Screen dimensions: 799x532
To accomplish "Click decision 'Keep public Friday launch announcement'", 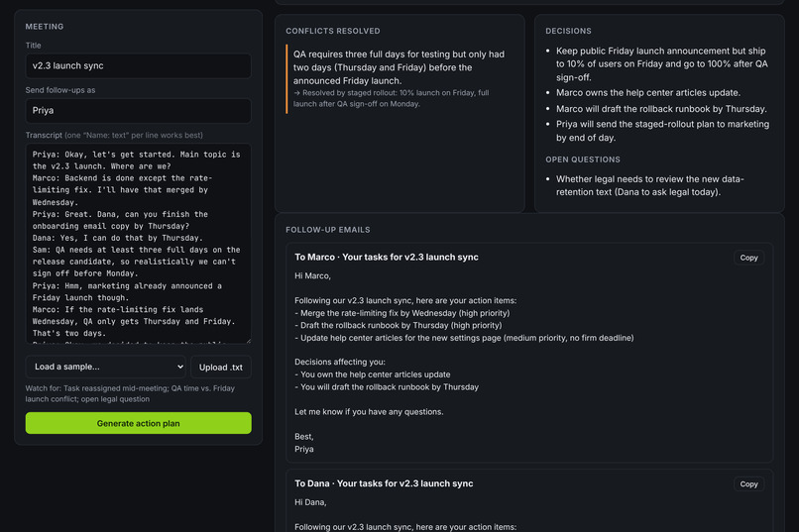I will pos(662,64).
